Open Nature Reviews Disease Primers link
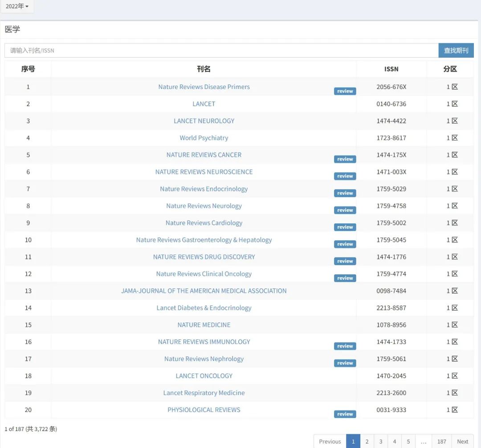This screenshot has height=448, width=481. 204,87
